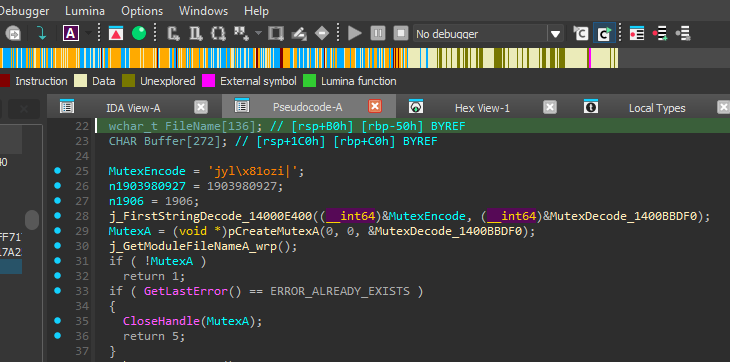This screenshot has width=730, height=362.
Task: Open the Debugger menu
Action: click(x=24, y=11)
